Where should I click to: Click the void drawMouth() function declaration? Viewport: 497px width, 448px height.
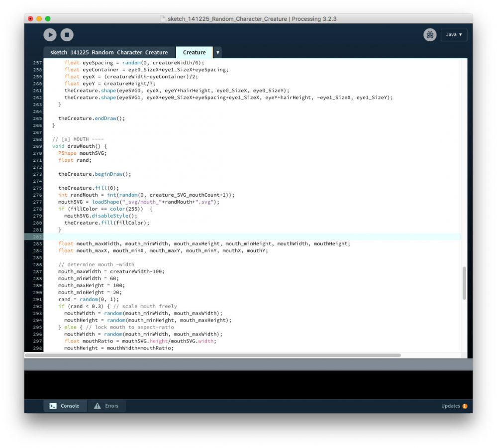(80, 146)
